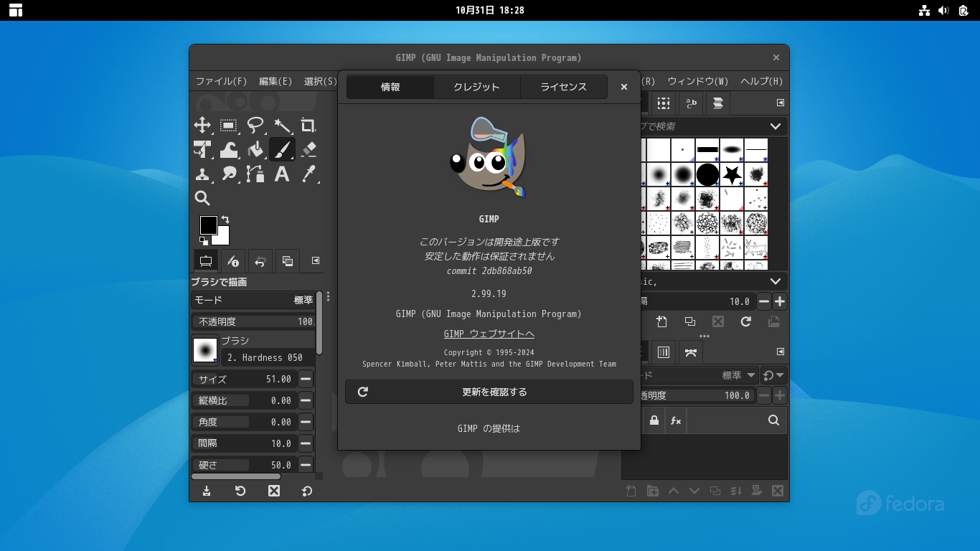Select the Smudge tool
The width and height of the screenshot is (980, 551).
click(229, 174)
